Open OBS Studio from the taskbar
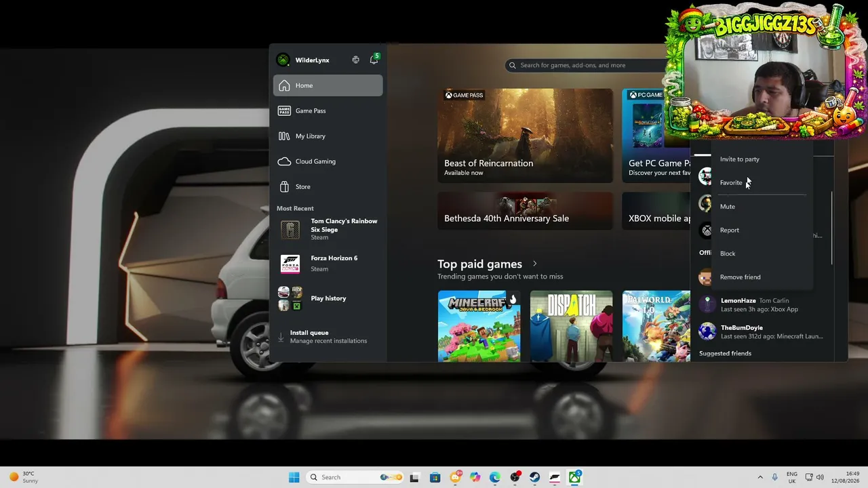Screen dimensions: 868x488 [x=515, y=477]
